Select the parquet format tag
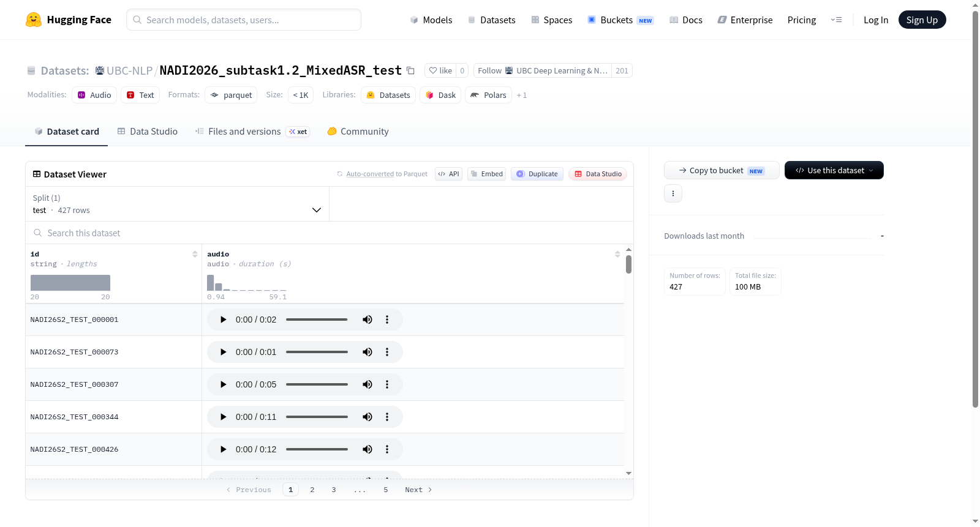980x527 pixels. click(x=231, y=95)
